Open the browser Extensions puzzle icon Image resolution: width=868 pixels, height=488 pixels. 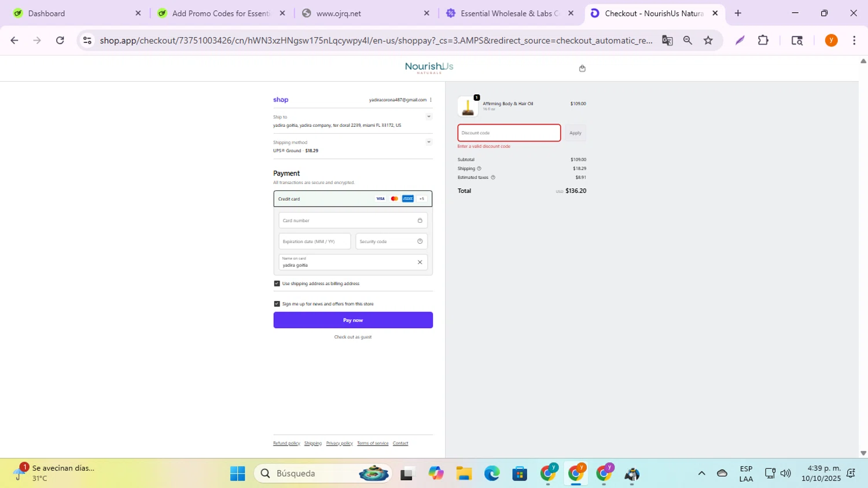(763, 41)
